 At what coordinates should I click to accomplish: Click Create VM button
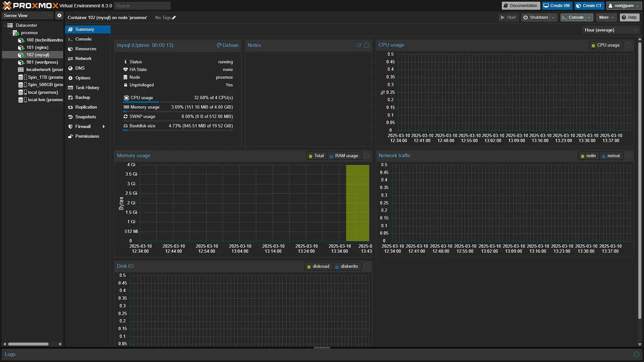tap(557, 6)
